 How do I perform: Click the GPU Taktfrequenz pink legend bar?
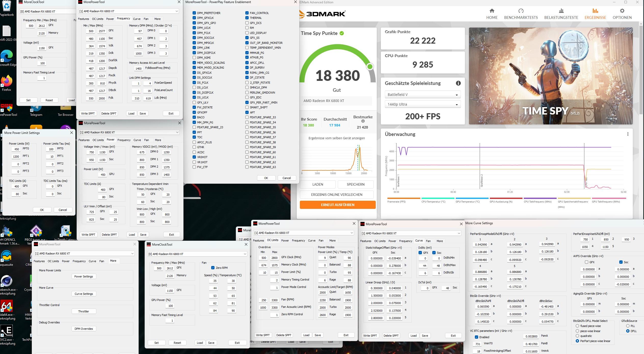click(609, 198)
